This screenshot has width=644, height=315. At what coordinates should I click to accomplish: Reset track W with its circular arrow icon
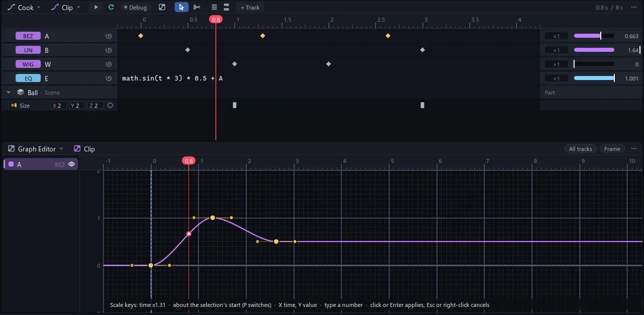coord(108,64)
